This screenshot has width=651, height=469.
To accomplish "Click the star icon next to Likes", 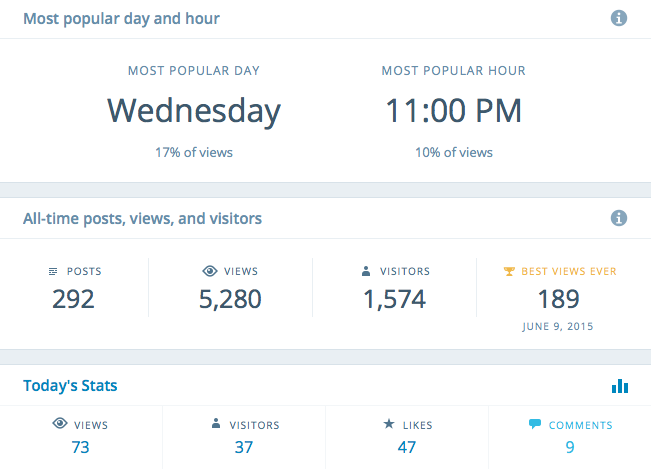I will pos(388,425).
